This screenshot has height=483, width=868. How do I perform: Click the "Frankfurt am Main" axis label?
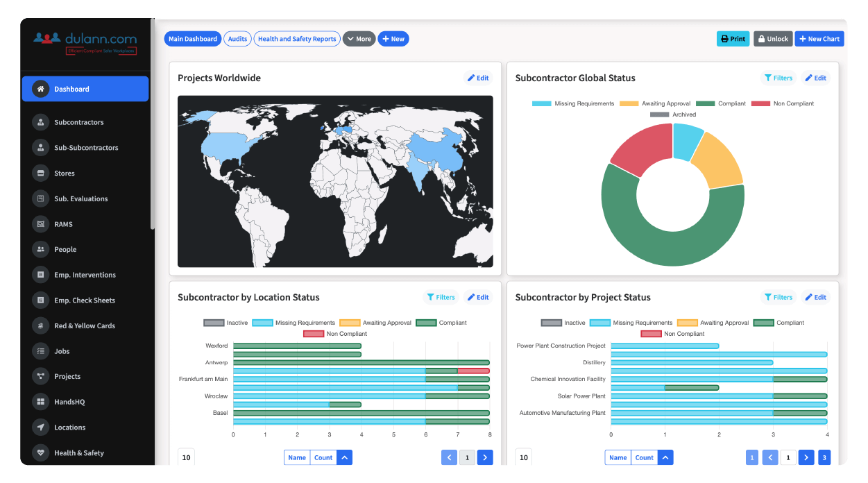203,379
